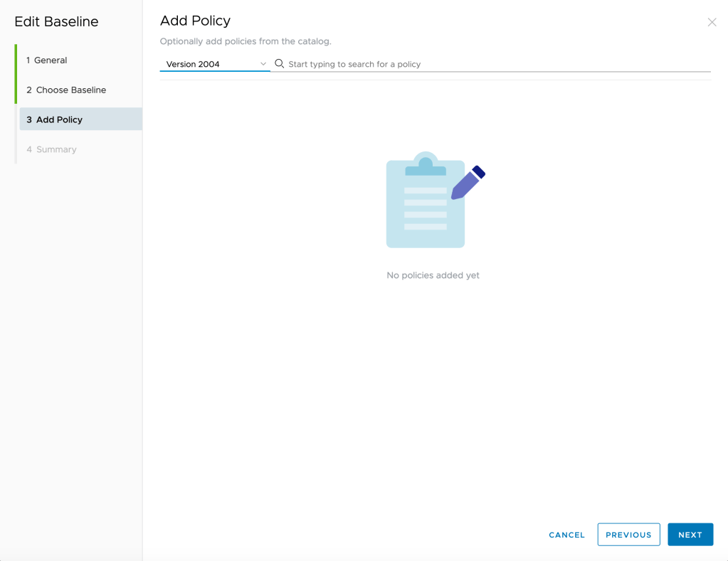728x561 pixels.
Task: Select step 3 Add Policy
Action: 59,119
